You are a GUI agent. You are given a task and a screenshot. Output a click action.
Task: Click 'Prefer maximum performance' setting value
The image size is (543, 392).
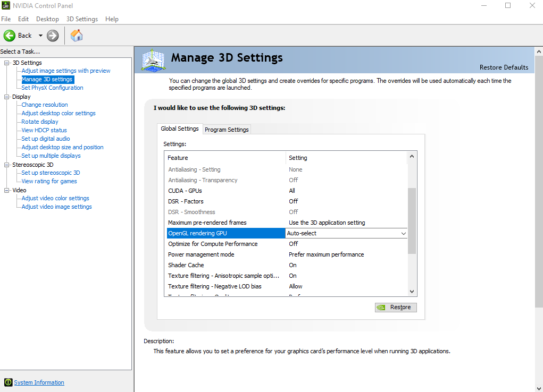pos(326,254)
